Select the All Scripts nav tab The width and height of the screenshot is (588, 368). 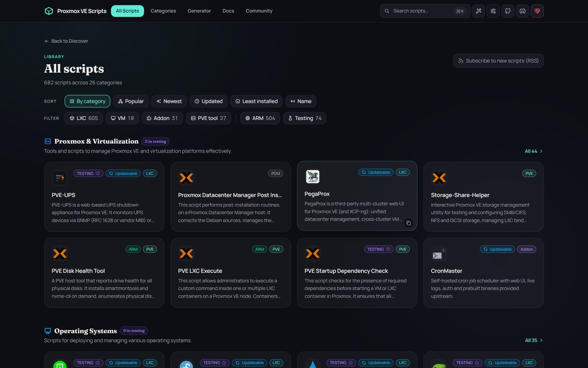click(127, 11)
